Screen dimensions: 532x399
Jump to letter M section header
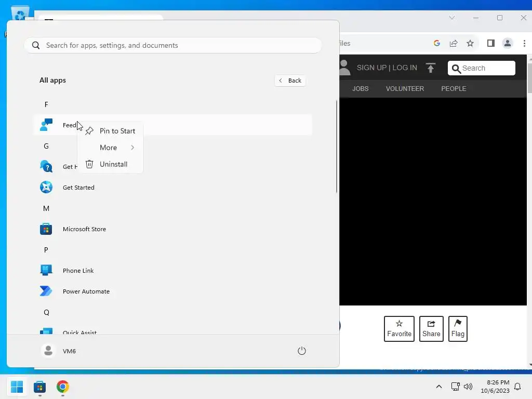tap(46, 208)
